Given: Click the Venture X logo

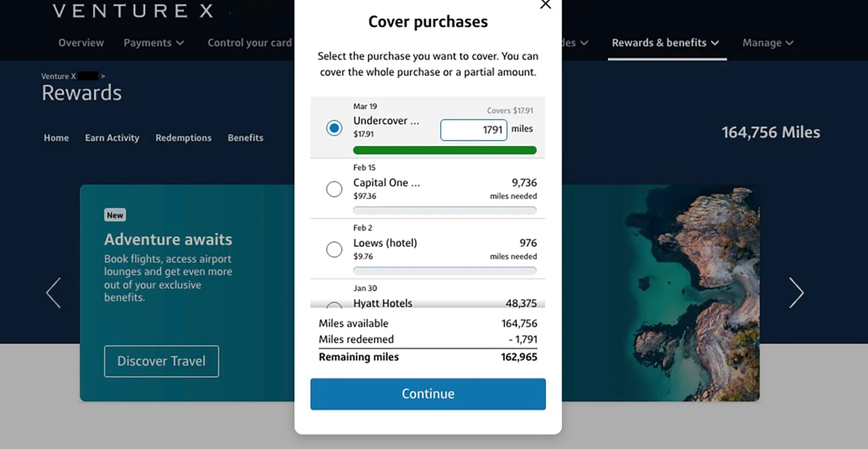Looking at the screenshot, I should pos(133,11).
